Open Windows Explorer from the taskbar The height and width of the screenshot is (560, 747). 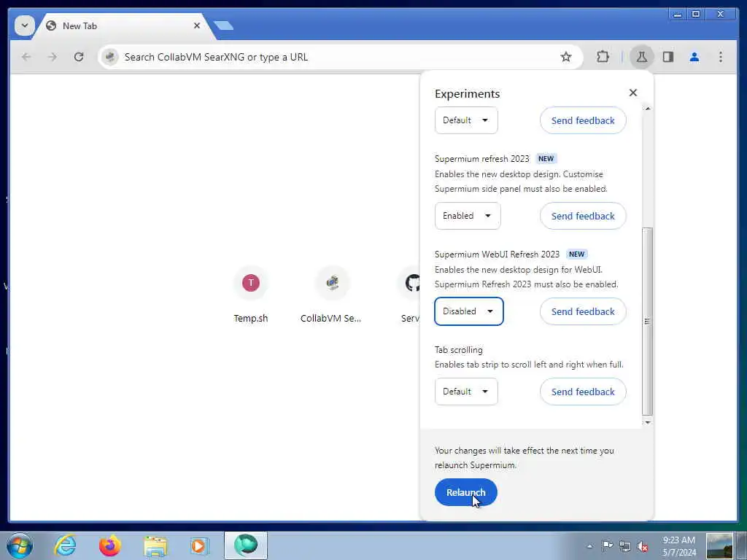click(155, 545)
